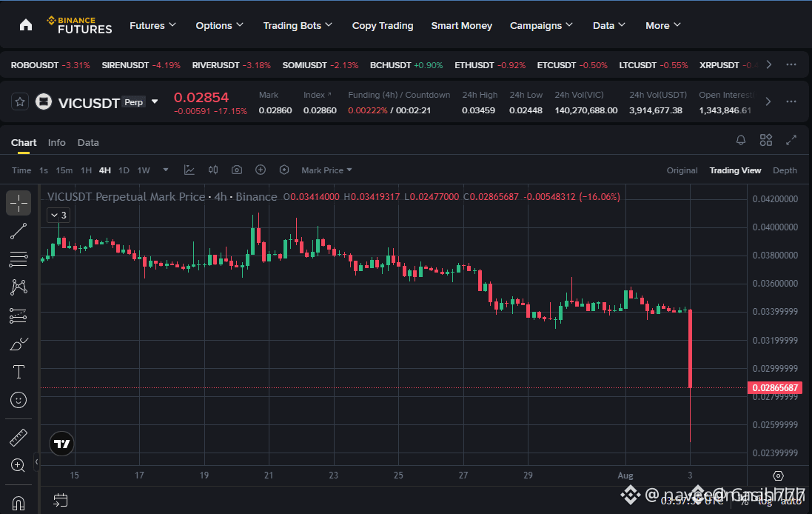Select the 1W timeframe
Screen dimensions: 812x514
tap(144, 170)
